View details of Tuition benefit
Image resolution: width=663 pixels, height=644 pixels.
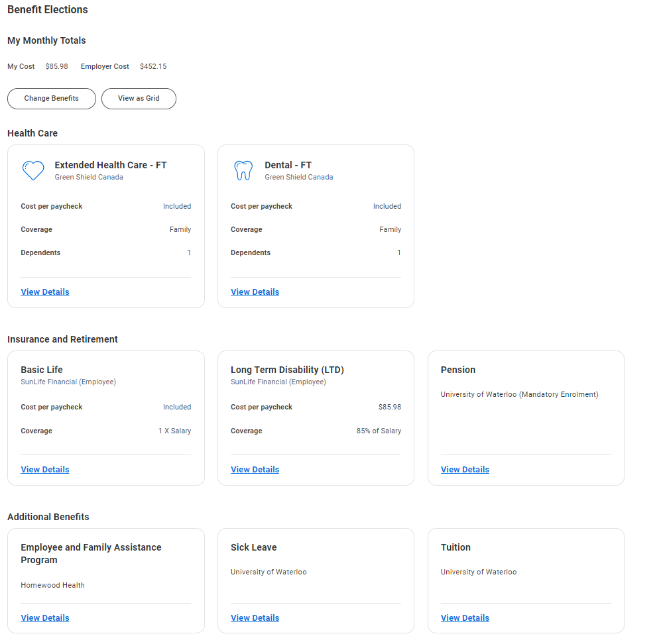(x=465, y=618)
